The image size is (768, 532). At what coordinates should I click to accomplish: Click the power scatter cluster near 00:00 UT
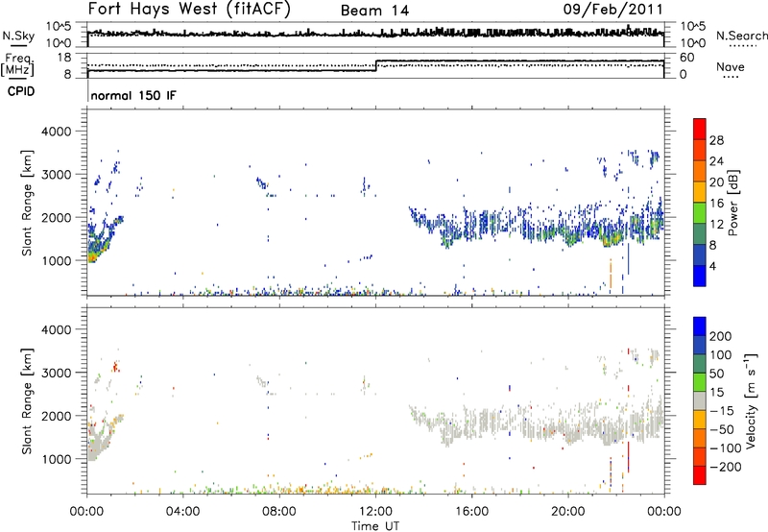[x=101, y=240]
